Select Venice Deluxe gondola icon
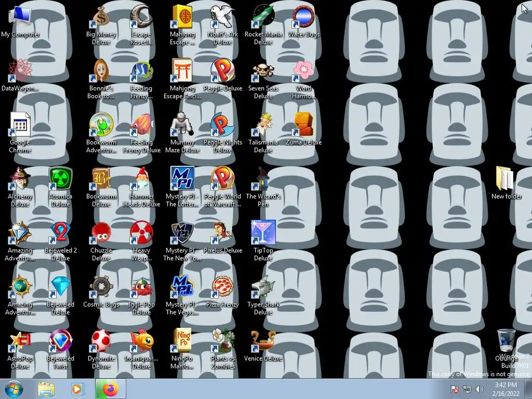 263,341
